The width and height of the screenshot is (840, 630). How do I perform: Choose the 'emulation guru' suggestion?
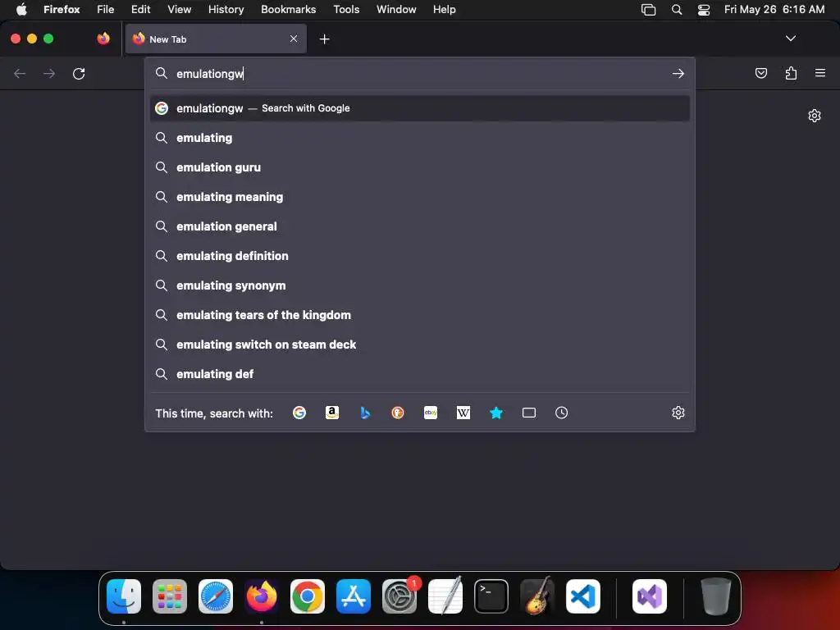pos(420,167)
